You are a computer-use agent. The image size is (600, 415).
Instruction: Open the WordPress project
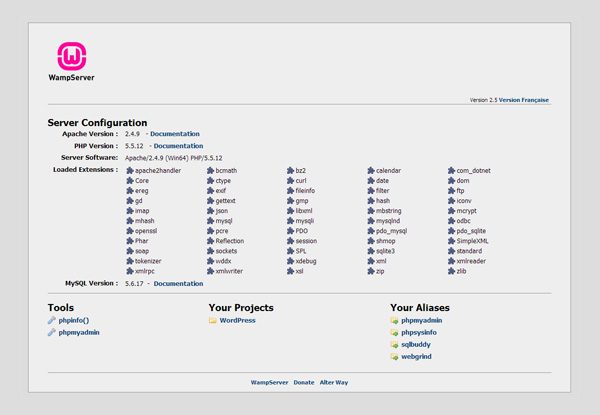[237, 321]
